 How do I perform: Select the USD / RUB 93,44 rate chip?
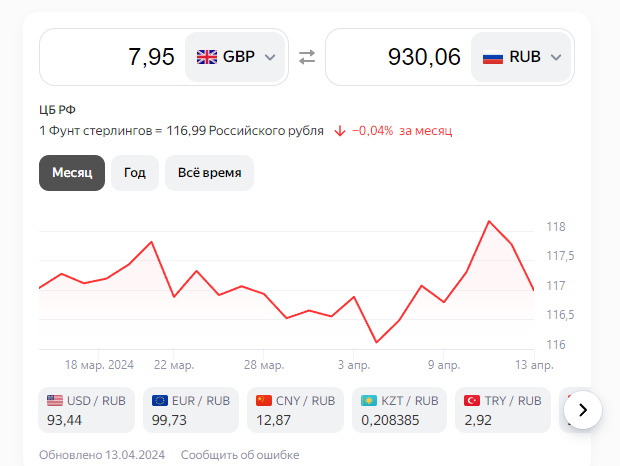[87, 410]
